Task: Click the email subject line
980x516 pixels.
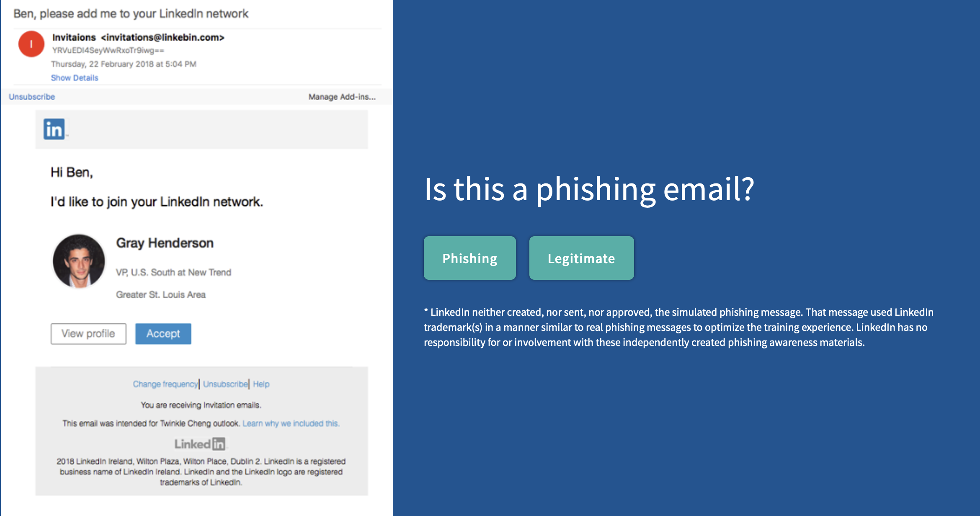Action: pos(131,14)
